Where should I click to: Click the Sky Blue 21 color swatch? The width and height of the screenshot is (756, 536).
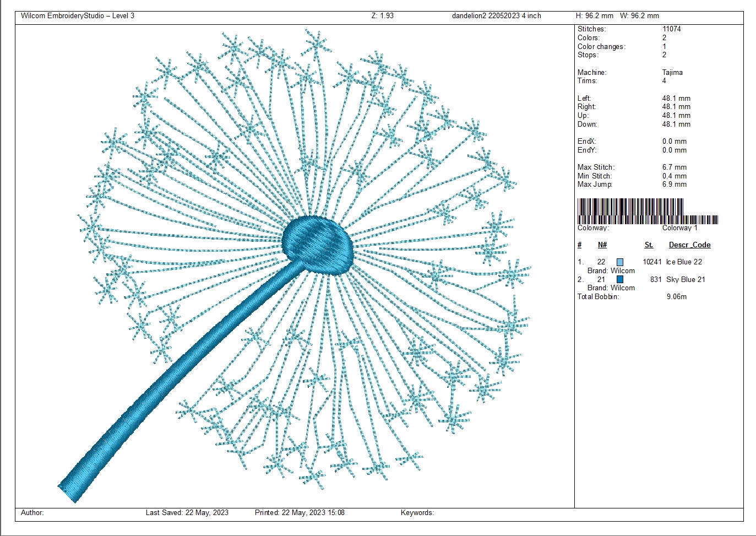coord(620,279)
